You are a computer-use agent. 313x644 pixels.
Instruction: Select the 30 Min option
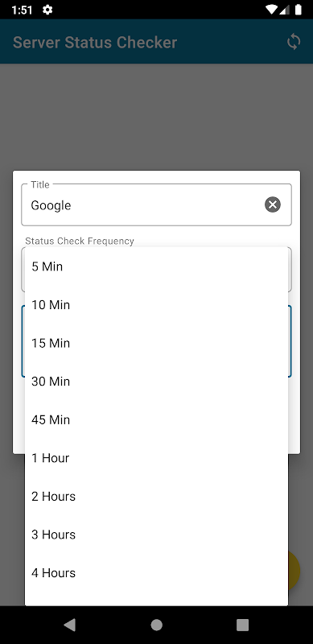[x=156, y=381]
